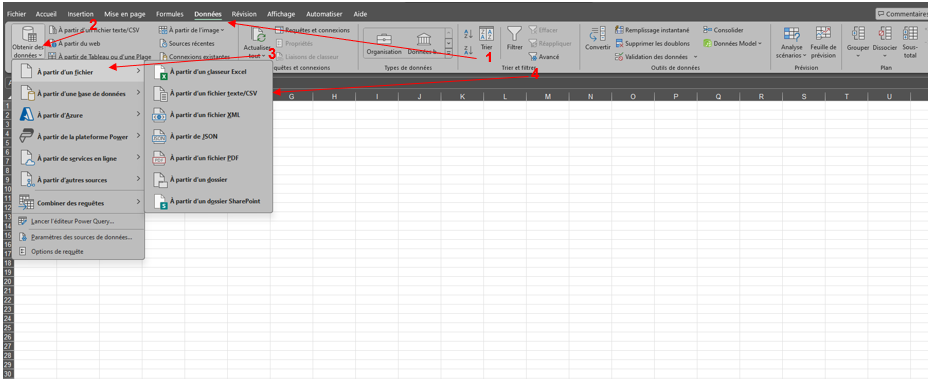Expand data types gallery more arrow
Screen dimensions: 928x382
(x=448, y=54)
